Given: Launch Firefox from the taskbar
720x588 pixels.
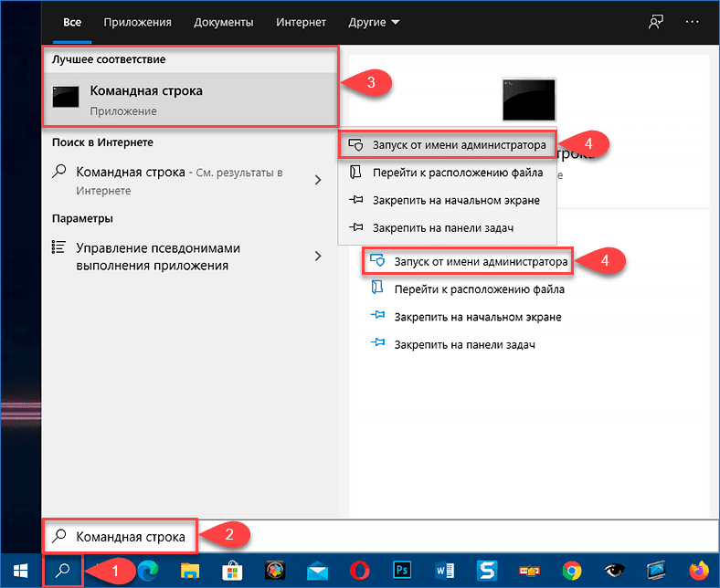Looking at the screenshot, I should point(699,571).
